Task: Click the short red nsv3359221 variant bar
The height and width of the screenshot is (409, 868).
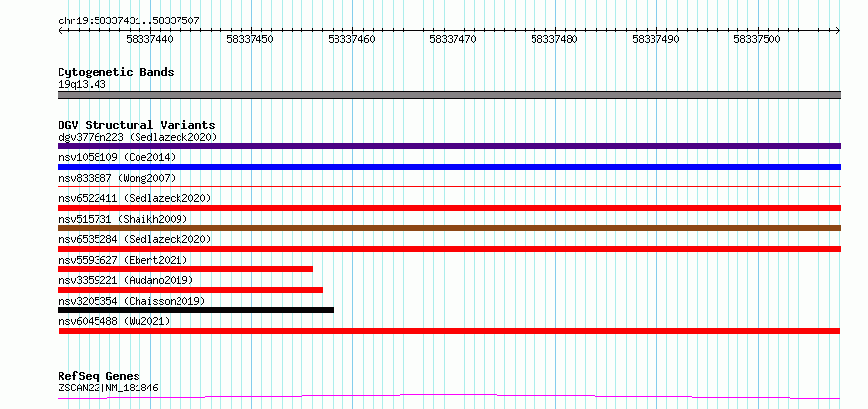Action: (x=190, y=290)
